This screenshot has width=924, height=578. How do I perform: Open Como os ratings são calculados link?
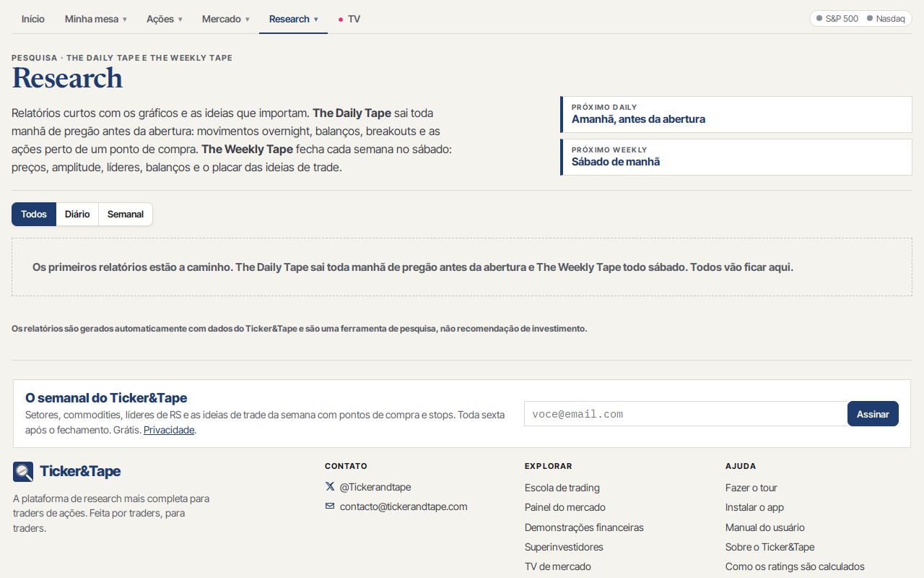[x=795, y=566]
